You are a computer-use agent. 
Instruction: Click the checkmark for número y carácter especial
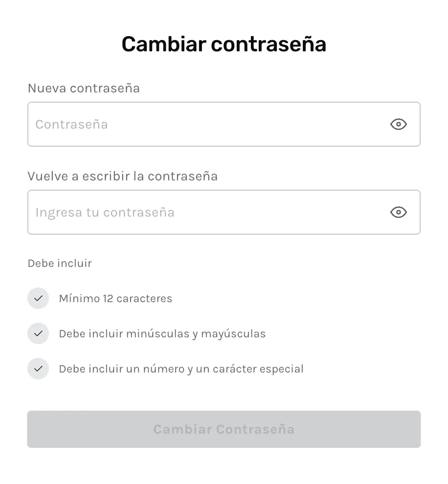point(38,369)
